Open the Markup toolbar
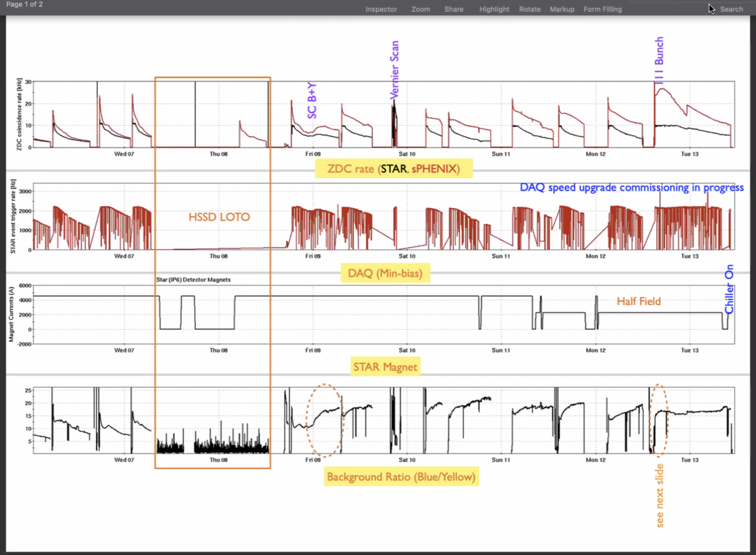The height and width of the screenshot is (555, 756). pyautogui.click(x=562, y=9)
